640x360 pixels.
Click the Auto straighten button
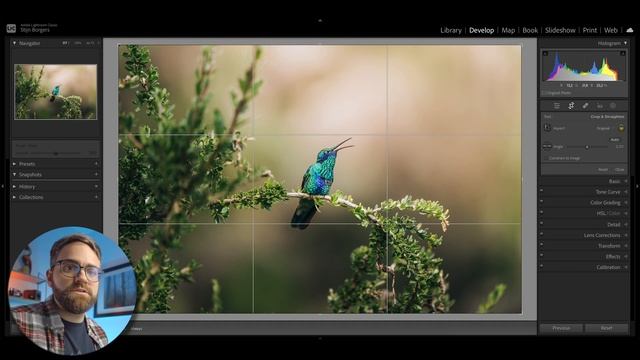[615, 140]
